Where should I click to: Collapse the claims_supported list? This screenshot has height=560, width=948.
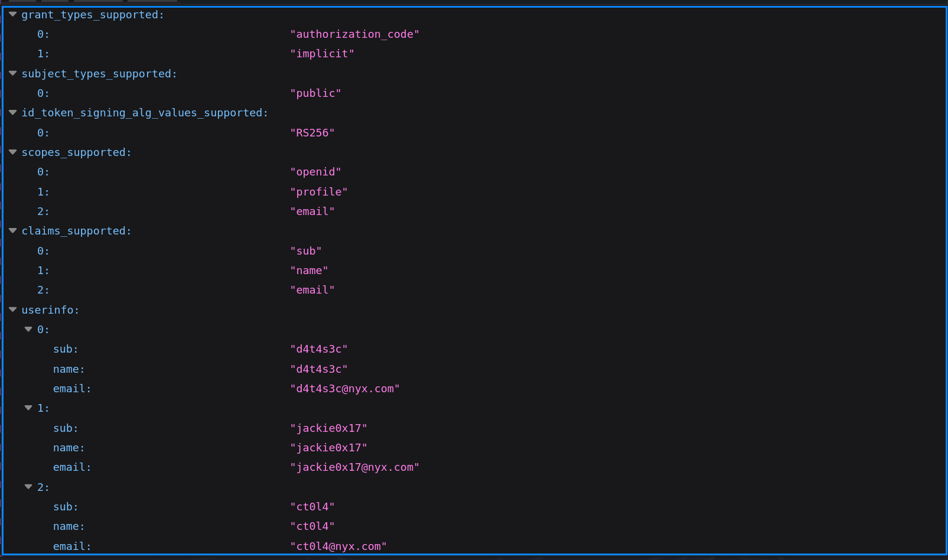12,231
